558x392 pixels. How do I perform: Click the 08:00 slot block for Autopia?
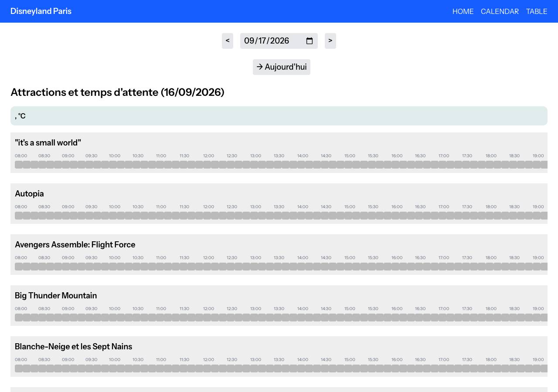pos(19,216)
